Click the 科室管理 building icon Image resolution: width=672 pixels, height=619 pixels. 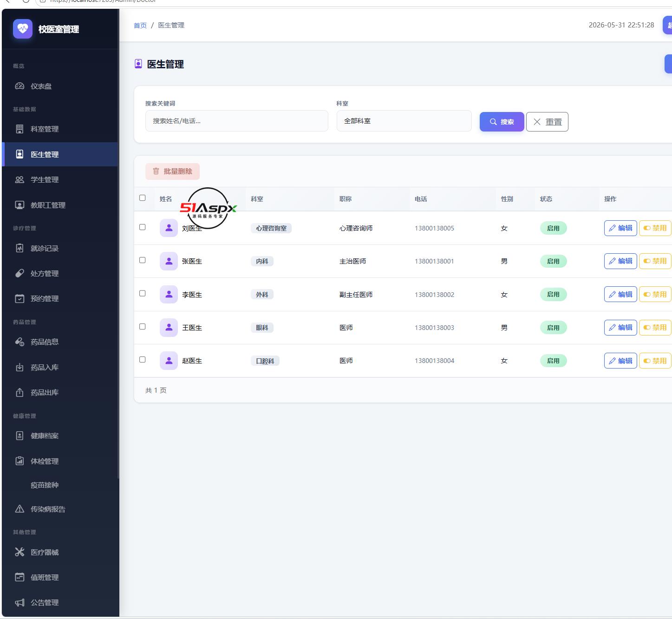coord(20,129)
